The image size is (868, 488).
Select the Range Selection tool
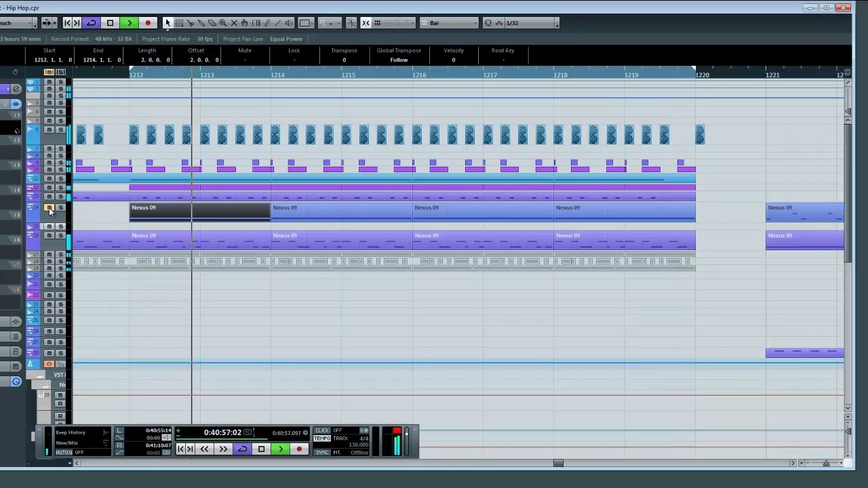pyautogui.click(x=179, y=23)
